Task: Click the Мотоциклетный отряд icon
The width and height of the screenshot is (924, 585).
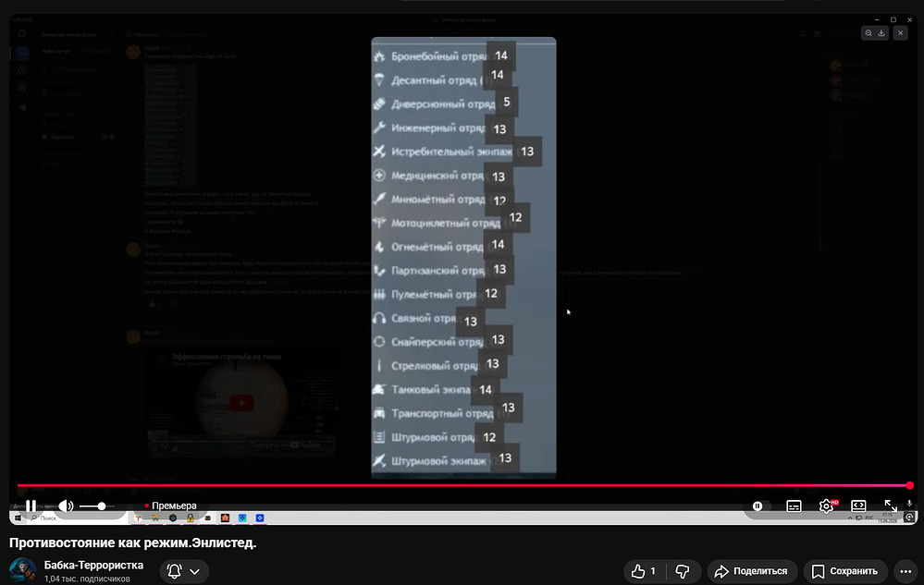Action: [x=379, y=223]
